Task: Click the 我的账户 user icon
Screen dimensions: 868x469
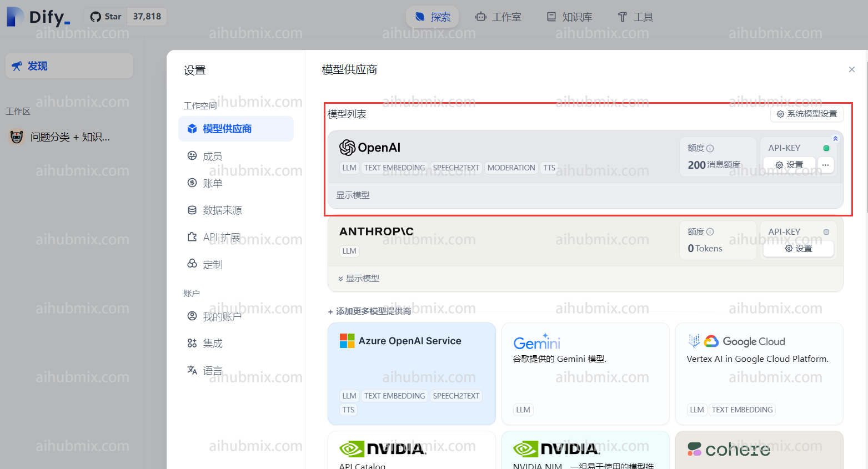Action: coord(192,316)
